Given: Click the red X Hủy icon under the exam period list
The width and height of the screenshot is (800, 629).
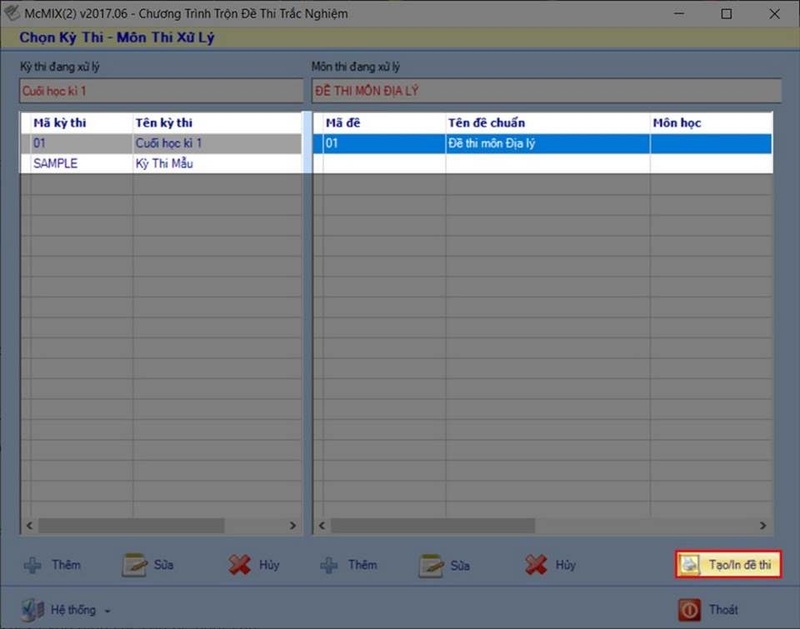Looking at the screenshot, I should point(239,565).
